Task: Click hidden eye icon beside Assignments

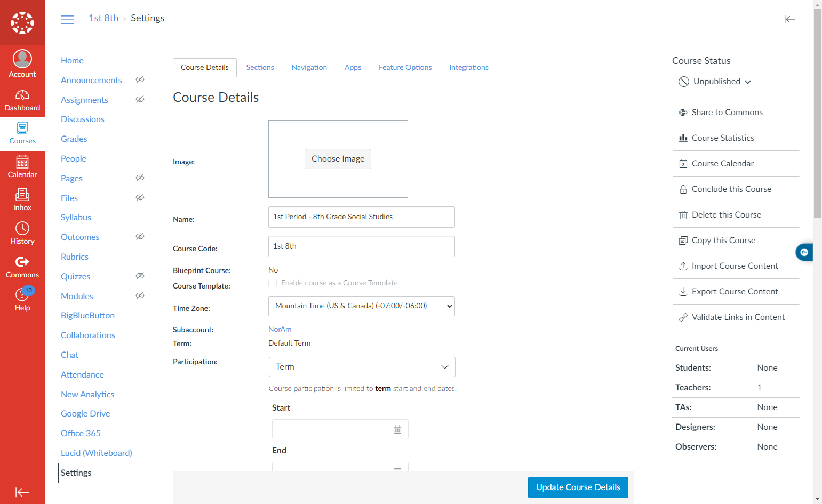Action: [x=140, y=99]
